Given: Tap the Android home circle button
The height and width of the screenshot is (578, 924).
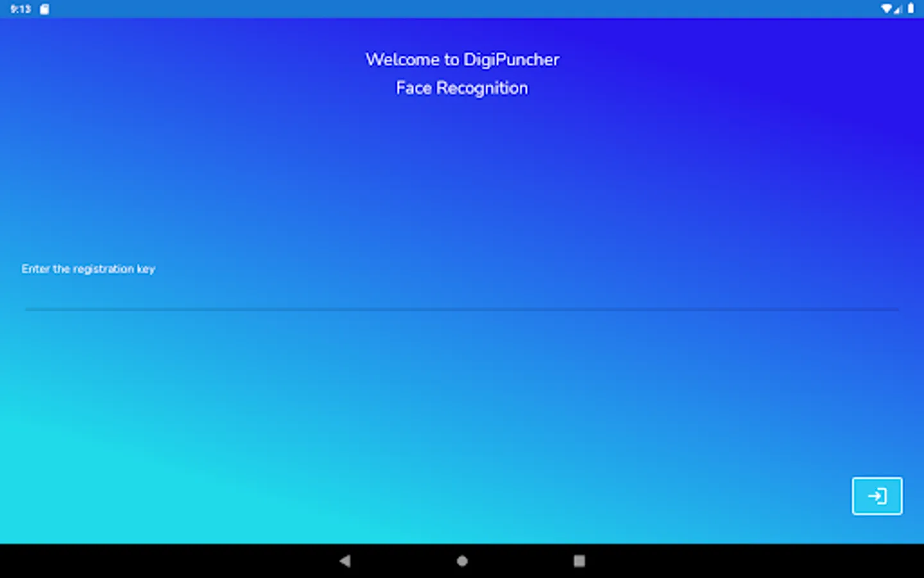Looking at the screenshot, I should (x=462, y=561).
